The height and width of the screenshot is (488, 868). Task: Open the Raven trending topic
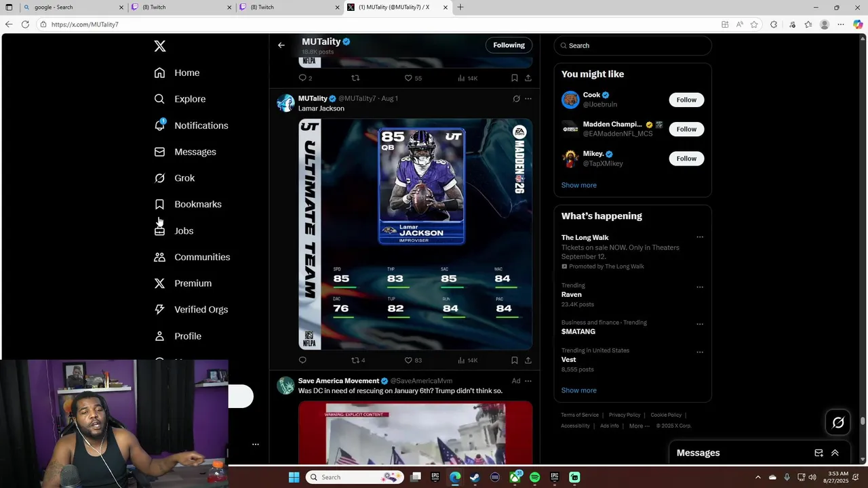pyautogui.click(x=633, y=295)
